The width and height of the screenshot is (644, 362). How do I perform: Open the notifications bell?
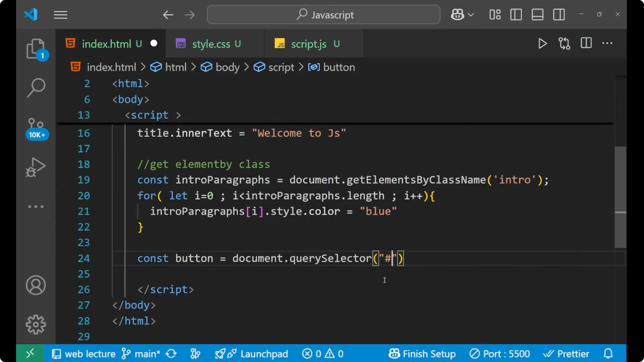[608, 353]
